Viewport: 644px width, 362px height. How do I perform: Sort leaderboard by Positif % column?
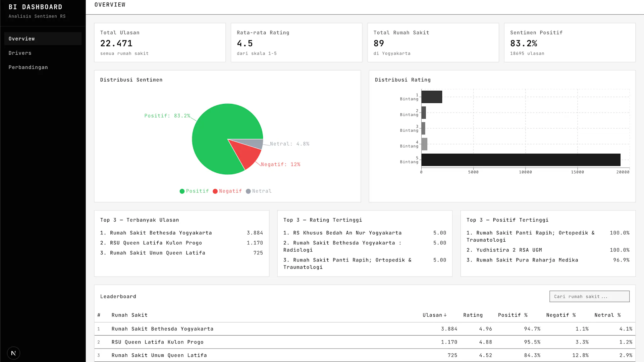point(513,315)
